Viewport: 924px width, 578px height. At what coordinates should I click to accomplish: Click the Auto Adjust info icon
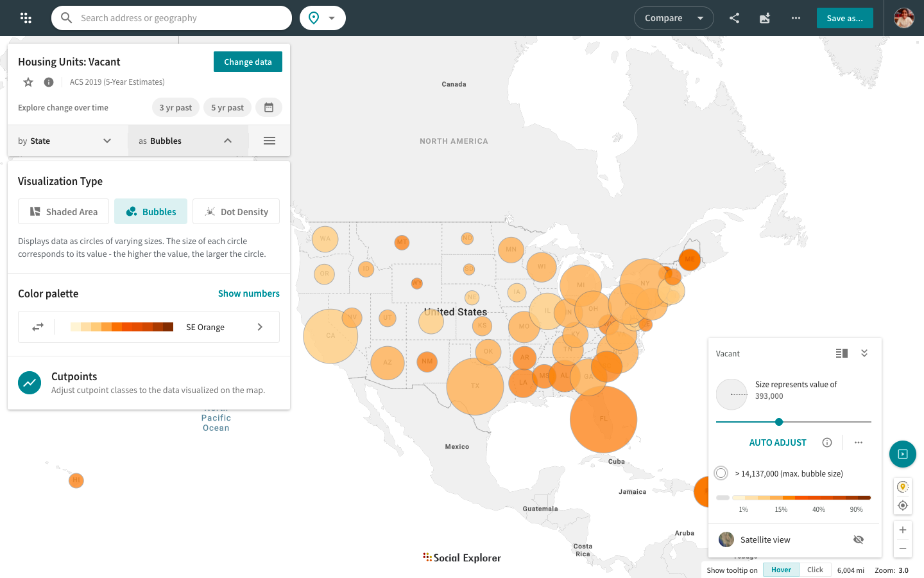[x=827, y=442]
